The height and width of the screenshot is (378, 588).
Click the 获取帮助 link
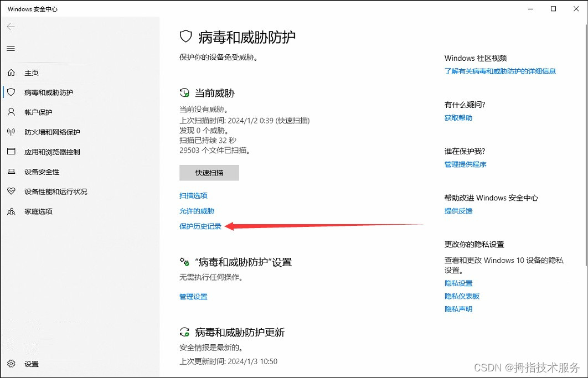click(458, 118)
